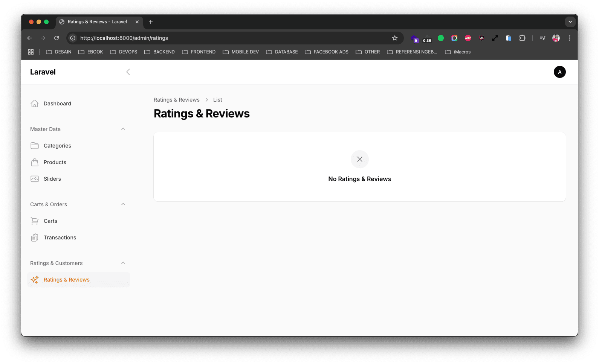Click the Transactions clipboard icon
This screenshot has height=364, width=599.
click(35, 238)
